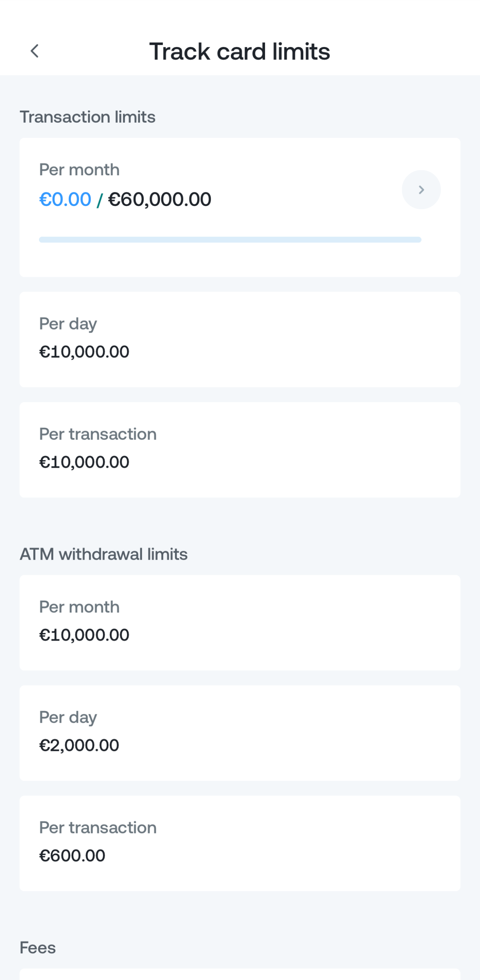The width and height of the screenshot is (480, 980).
Task: Select the ATM withdrawal limits heading
Action: [x=103, y=554]
